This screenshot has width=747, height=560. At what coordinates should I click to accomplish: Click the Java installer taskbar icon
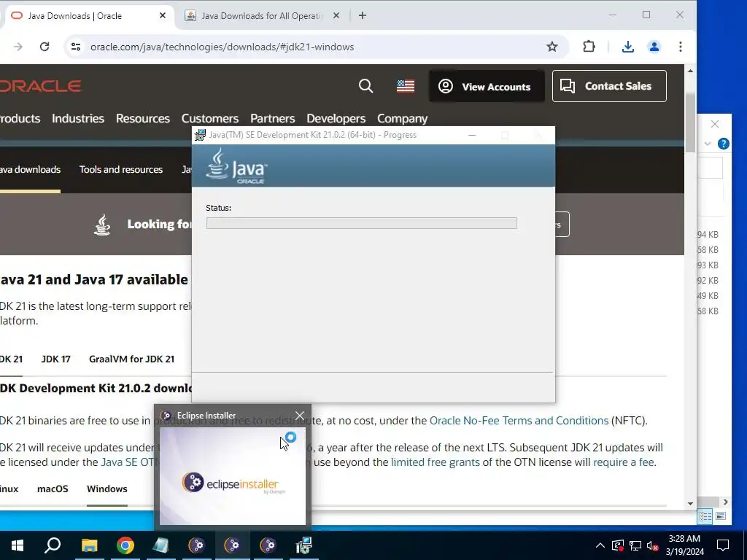click(x=303, y=545)
